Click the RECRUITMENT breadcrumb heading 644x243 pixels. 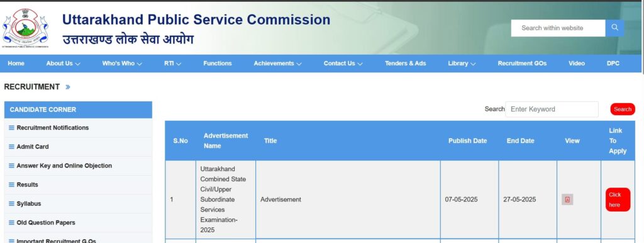pos(31,87)
